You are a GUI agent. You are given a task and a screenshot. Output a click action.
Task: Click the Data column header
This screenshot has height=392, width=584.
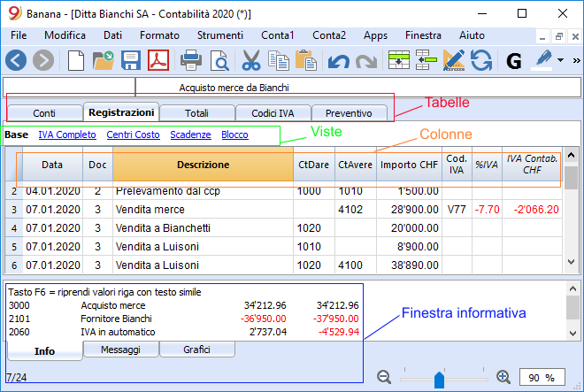52,165
